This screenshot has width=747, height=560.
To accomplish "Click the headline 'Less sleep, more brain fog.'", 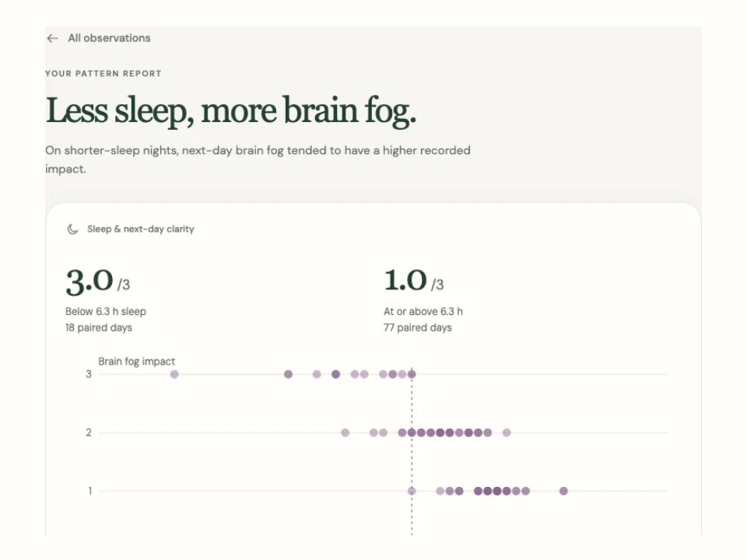I will (231, 111).
